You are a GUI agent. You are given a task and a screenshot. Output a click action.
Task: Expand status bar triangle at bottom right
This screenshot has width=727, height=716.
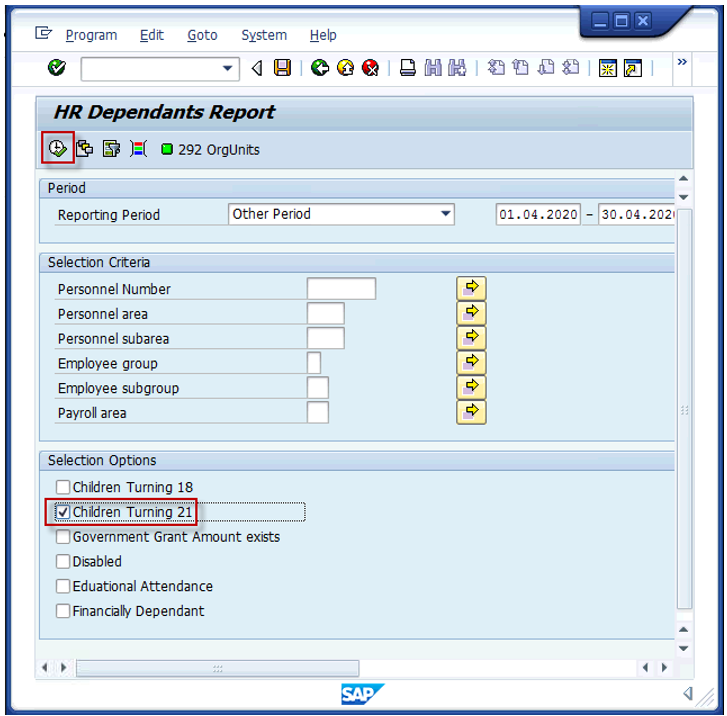pyautogui.click(x=688, y=694)
